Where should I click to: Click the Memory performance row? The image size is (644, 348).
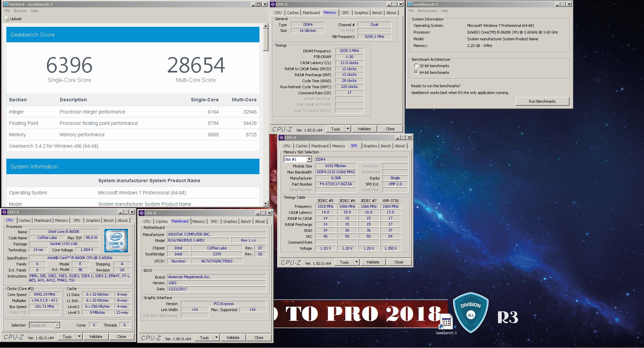133,135
